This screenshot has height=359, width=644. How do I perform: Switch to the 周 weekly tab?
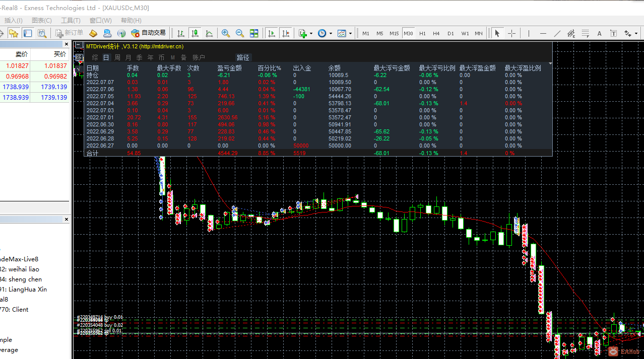(117, 57)
